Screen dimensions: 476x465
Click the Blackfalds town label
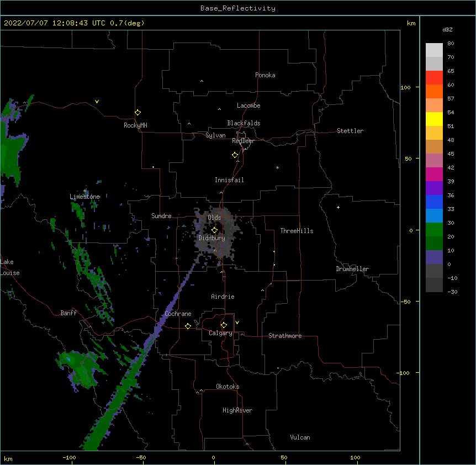click(x=244, y=123)
